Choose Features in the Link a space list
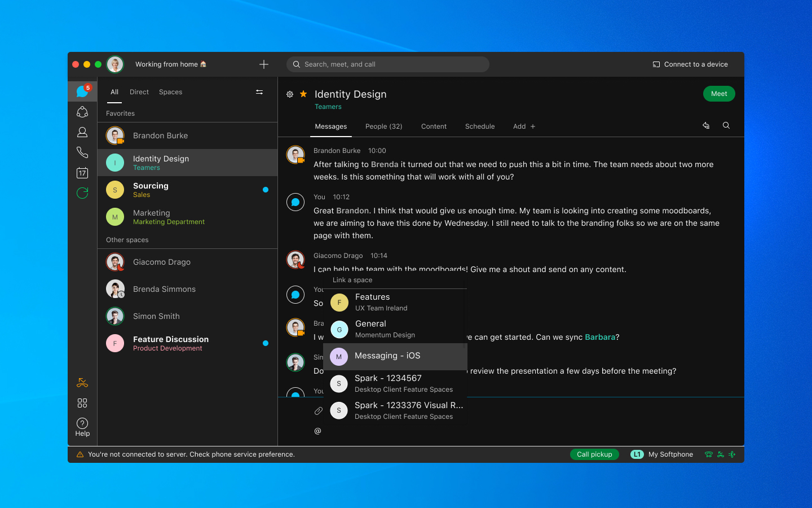Viewport: 812px width, 508px height. pyautogui.click(x=395, y=303)
